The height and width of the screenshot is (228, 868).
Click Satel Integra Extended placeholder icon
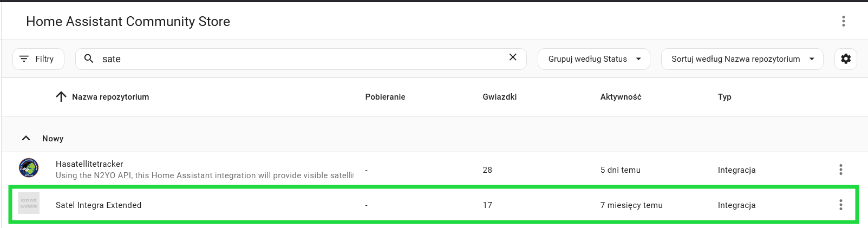point(29,203)
